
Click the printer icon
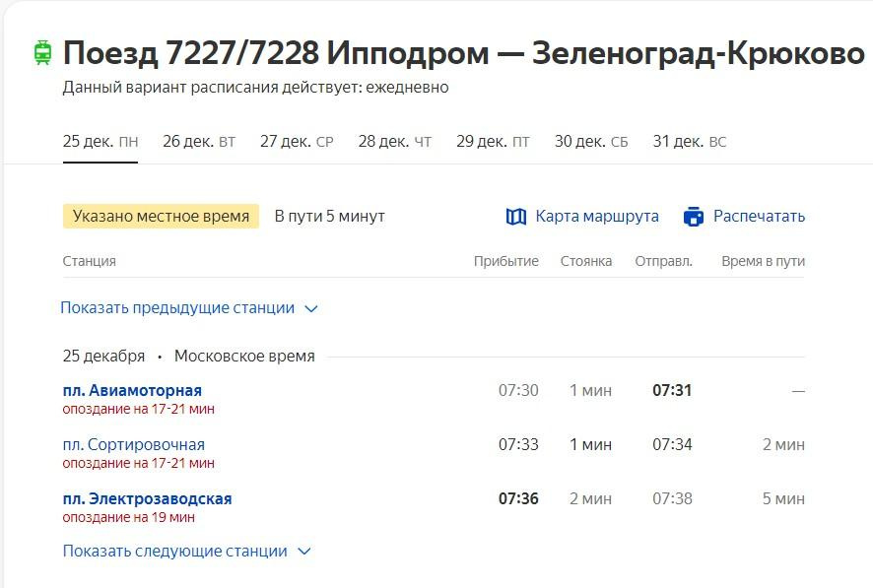[x=694, y=217]
